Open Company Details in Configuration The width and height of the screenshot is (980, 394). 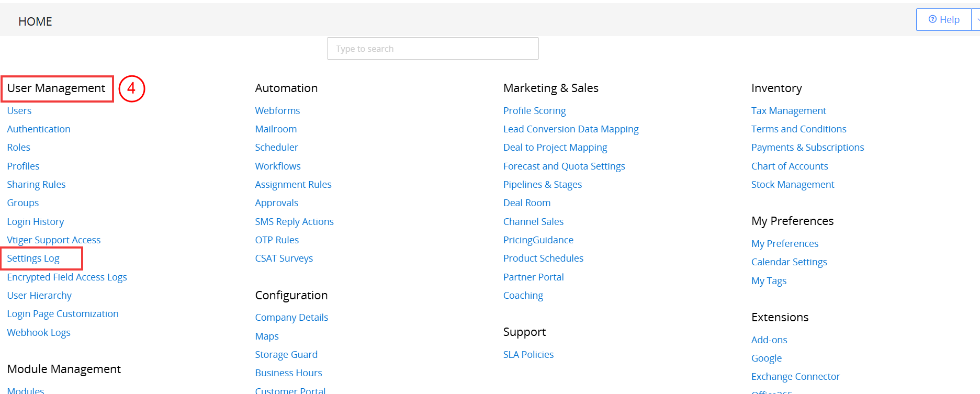pos(291,318)
